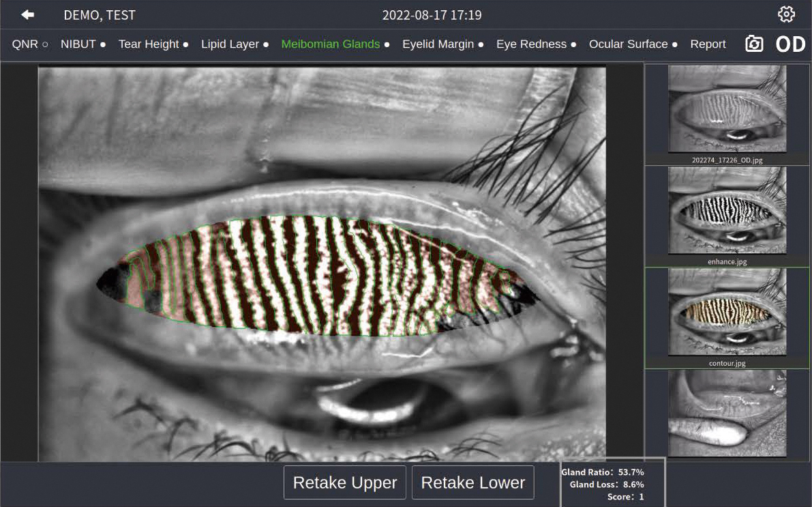The height and width of the screenshot is (507, 812).
Task: Open settings via the gear icon
Action: pos(786,14)
